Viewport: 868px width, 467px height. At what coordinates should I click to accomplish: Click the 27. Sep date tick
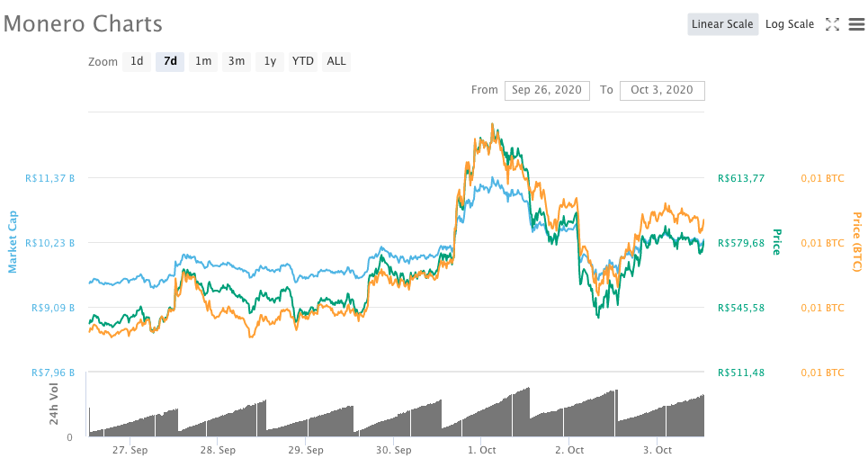(130, 451)
